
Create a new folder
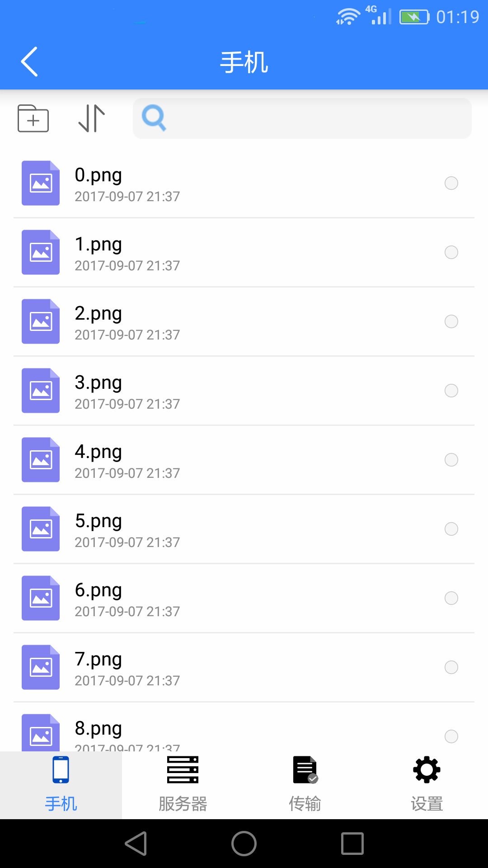click(33, 118)
